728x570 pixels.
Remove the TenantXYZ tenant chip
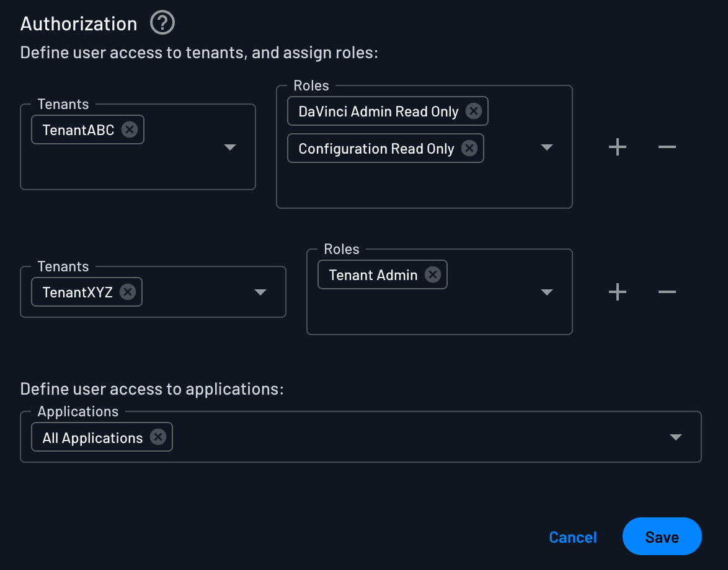(128, 291)
